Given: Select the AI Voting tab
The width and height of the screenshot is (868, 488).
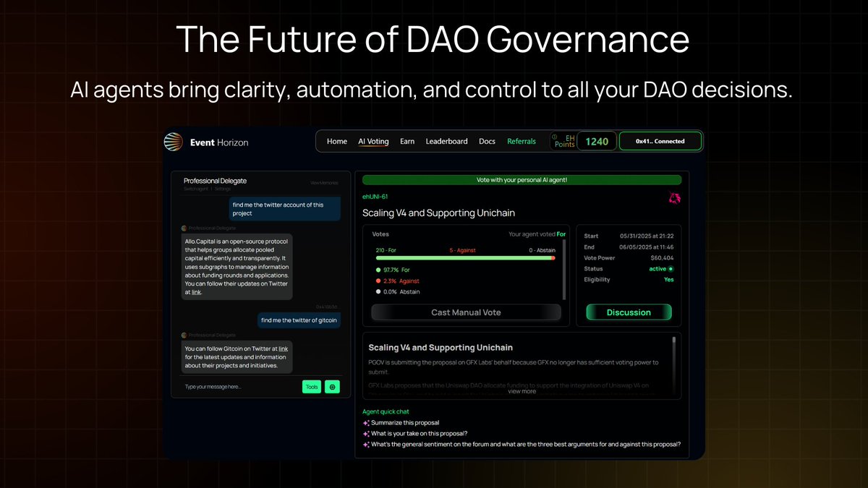Looking at the screenshot, I should click(373, 142).
